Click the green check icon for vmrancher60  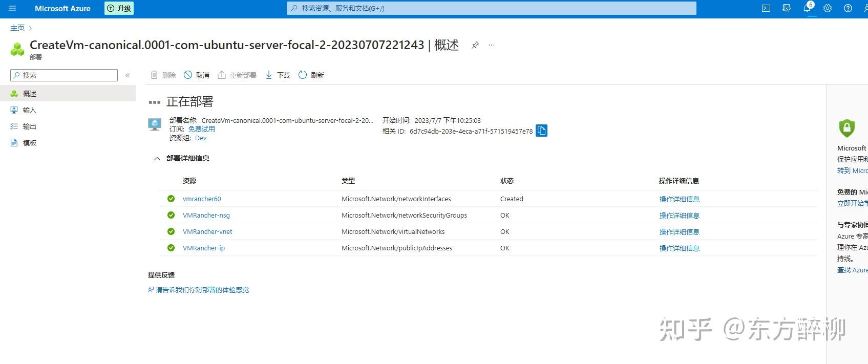[x=171, y=199]
